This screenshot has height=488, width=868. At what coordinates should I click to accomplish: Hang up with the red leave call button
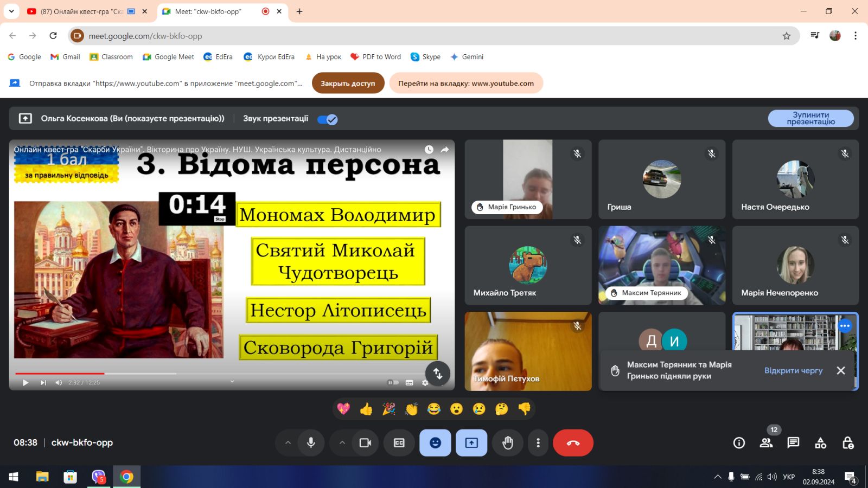[x=573, y=443]
